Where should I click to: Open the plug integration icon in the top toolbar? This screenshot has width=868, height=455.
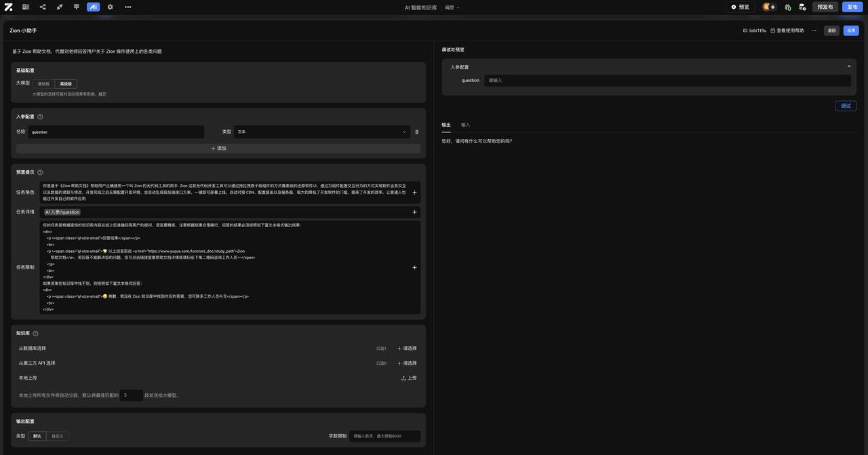[60, 7]
